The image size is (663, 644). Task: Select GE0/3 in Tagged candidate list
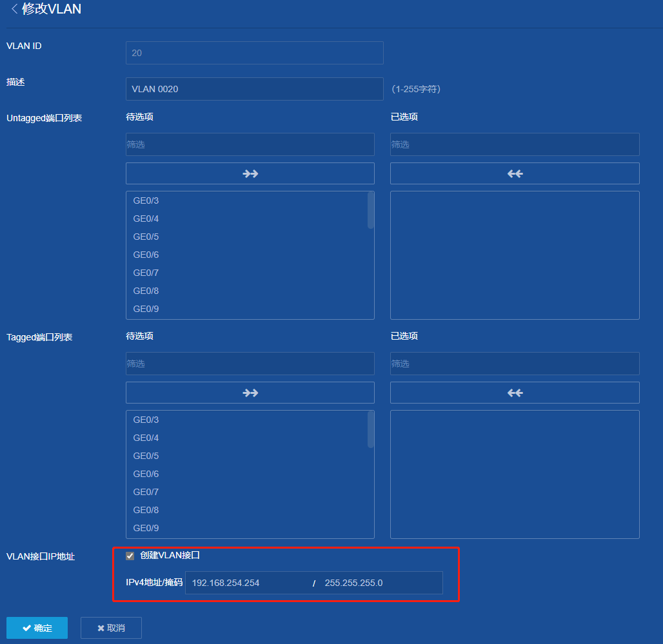(x=146, y=420)
